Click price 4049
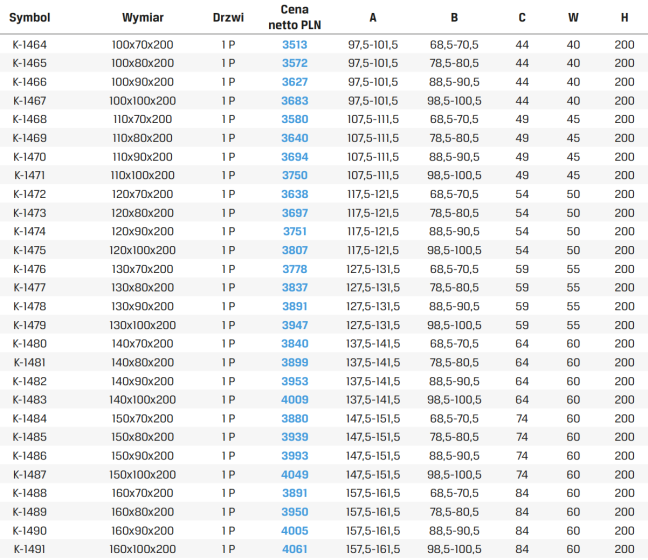Viewport: 648px width, 560px height. click(295, 475)
